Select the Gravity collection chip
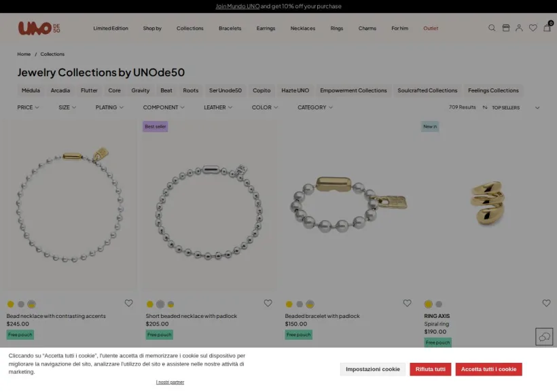 [141, 90]
